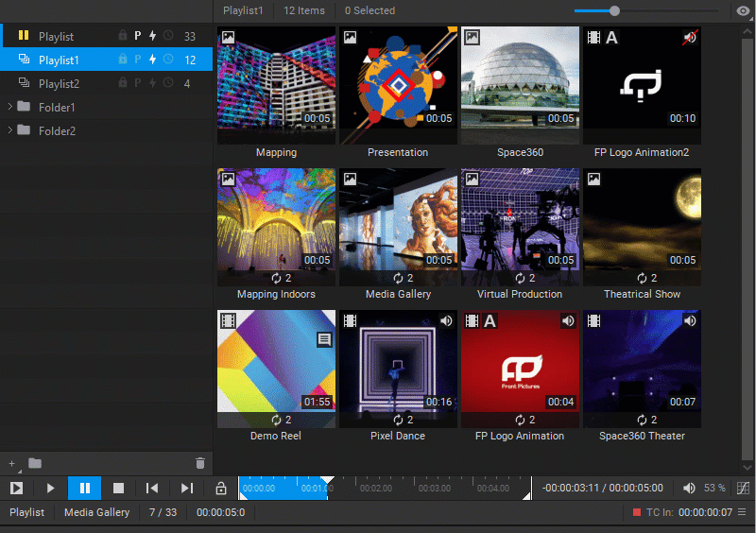Click the plus icon to add playlist
Screen dimensions: 756x533
pyautogui.click(x=11, y=464)
